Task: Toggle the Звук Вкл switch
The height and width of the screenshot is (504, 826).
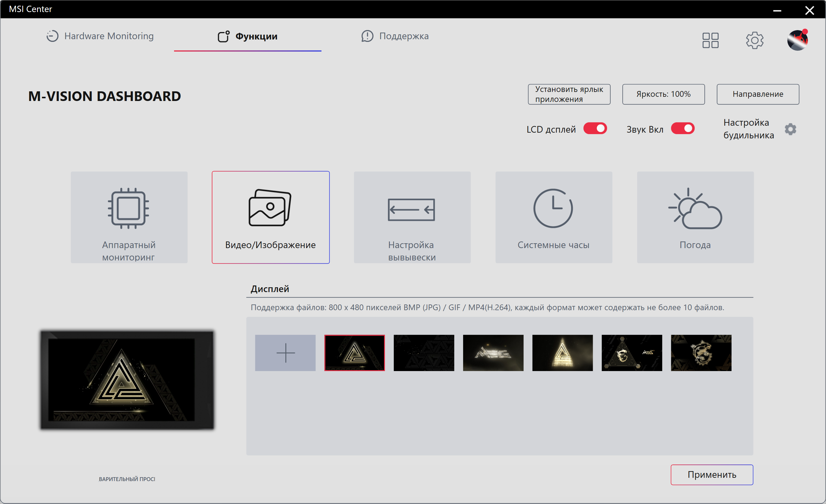Action: pyautogui.click(x=682, y=129)
